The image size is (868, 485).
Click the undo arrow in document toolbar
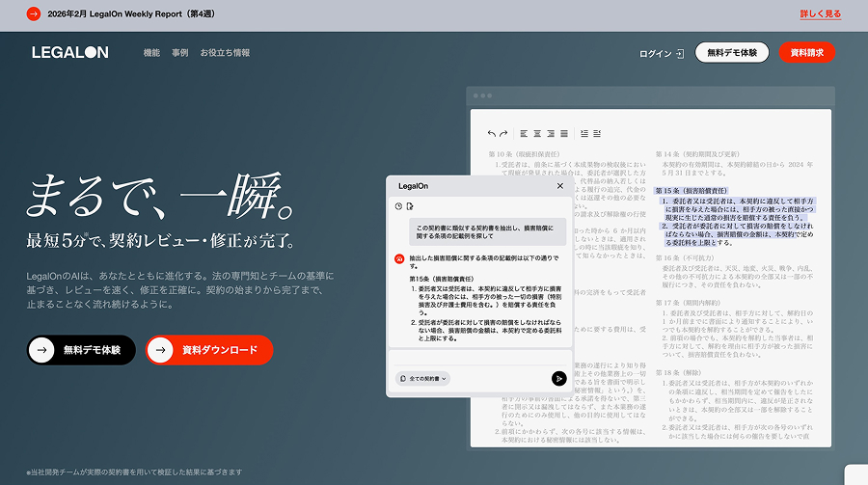pos(492,133)
